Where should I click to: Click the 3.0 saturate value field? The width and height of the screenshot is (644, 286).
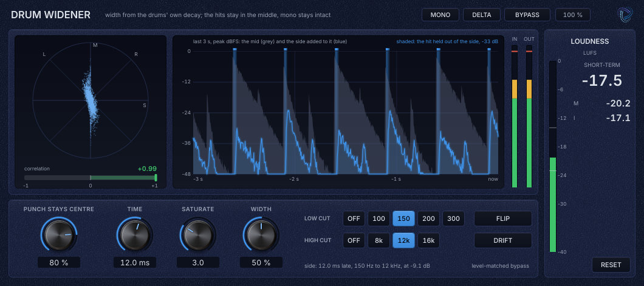pos(198,262)
